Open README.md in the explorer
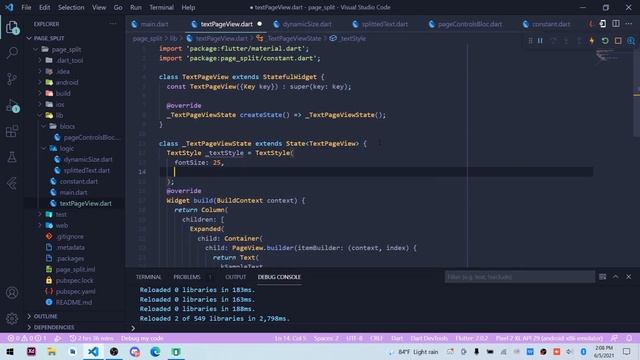This screenshot has height=360, width=640. pyautogui.click(x=74, y=302)
